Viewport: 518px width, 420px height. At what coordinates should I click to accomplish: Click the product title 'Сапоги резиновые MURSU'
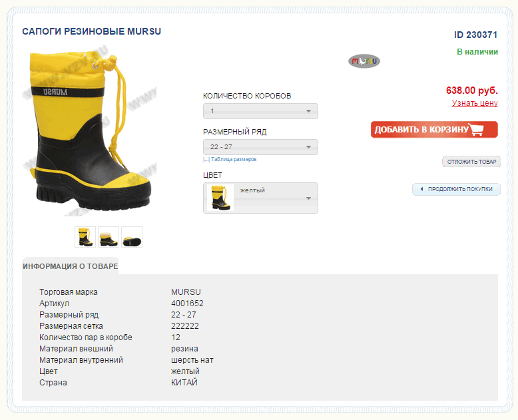[x=91, y=31]
